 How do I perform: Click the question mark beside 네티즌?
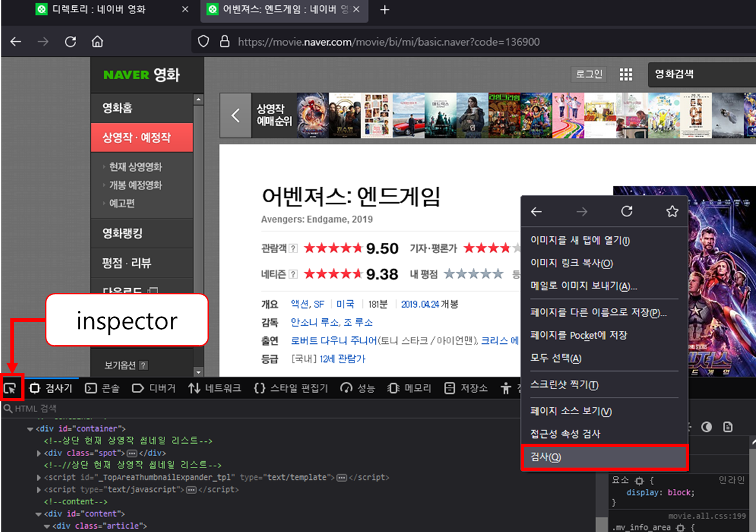(293, 274)
